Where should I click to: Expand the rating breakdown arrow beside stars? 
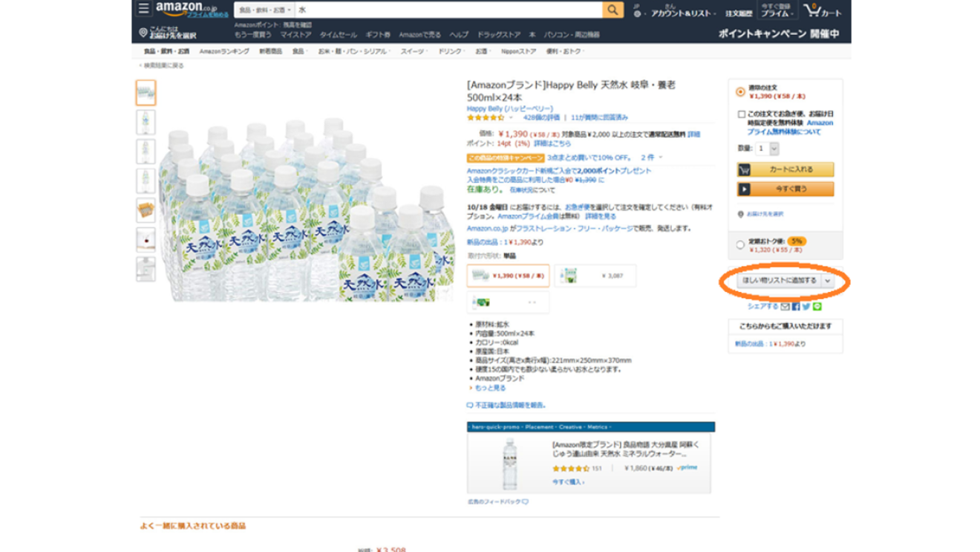[512, 117]
